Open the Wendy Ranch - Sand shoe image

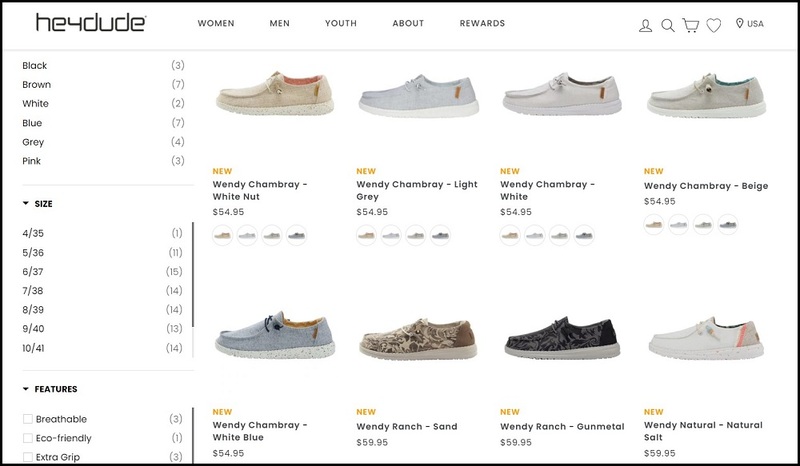click(x=418, y=338)
